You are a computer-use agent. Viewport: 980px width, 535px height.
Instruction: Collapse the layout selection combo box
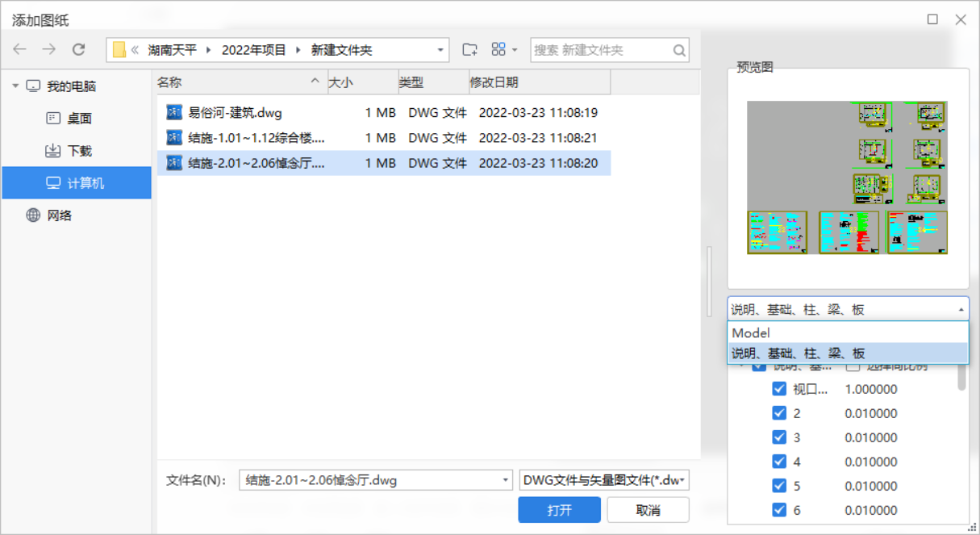961,309
